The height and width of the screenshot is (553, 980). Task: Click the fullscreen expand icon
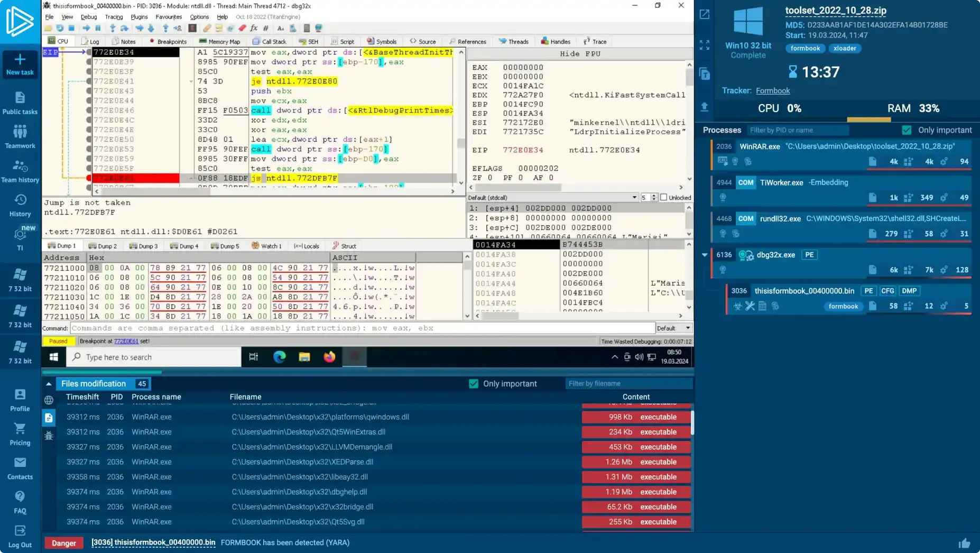click(704, 45)
